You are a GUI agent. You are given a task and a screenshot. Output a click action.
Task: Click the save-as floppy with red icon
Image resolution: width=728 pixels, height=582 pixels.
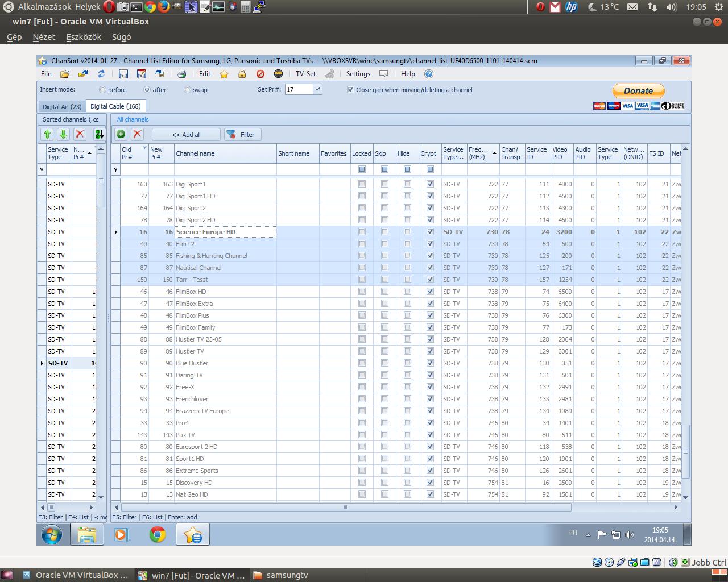pyautogui.click(x=142, y=74)
